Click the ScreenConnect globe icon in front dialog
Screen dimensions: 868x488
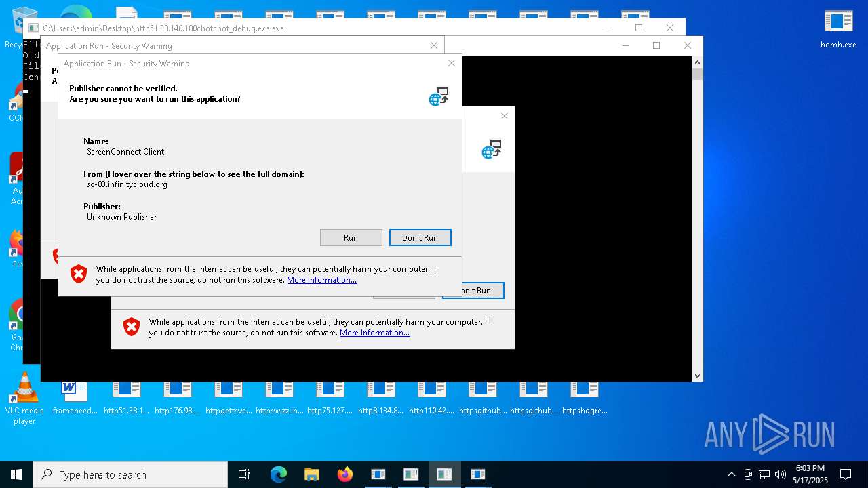(x=439, y=96)
